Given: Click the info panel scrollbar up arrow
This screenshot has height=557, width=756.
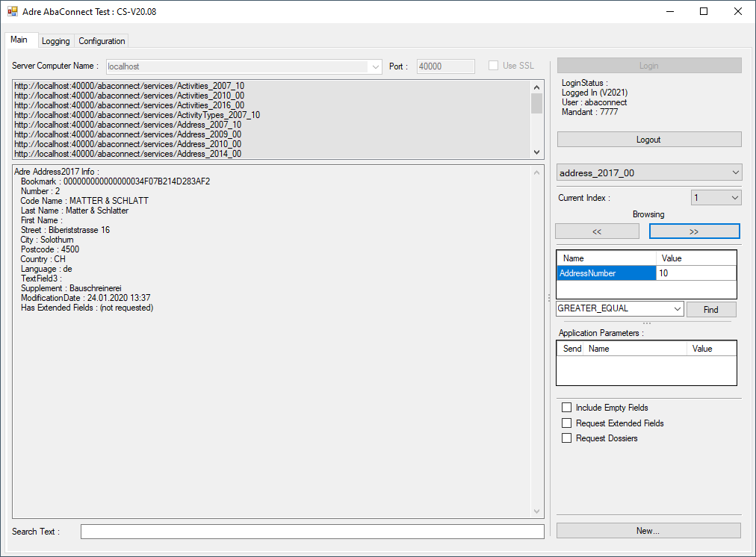Looking at the screenshot, I should [536, 172].
